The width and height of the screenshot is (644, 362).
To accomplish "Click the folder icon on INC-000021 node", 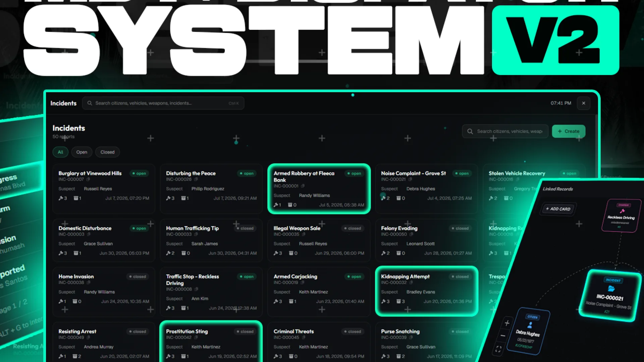I will point(611,289).
